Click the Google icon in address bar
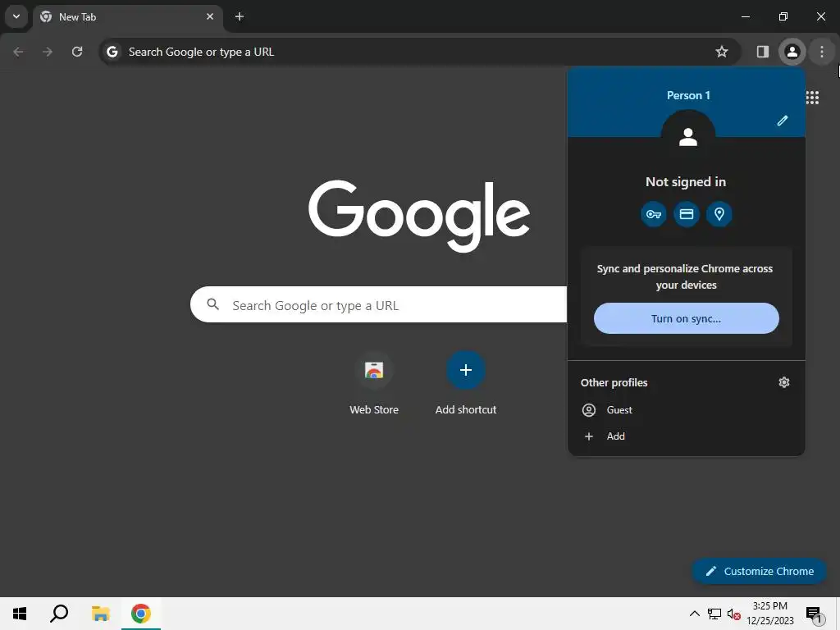Viewport: 840px width, 630px height. pyautogui.click(x=112, y=52)
